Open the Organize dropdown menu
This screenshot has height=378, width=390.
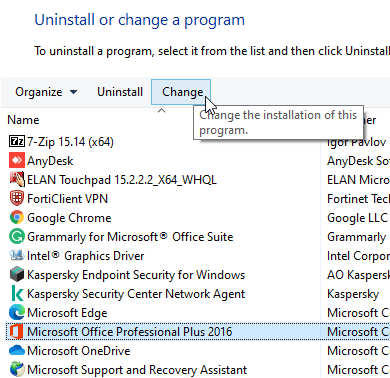pyautogui.click(x=46, y=92)
